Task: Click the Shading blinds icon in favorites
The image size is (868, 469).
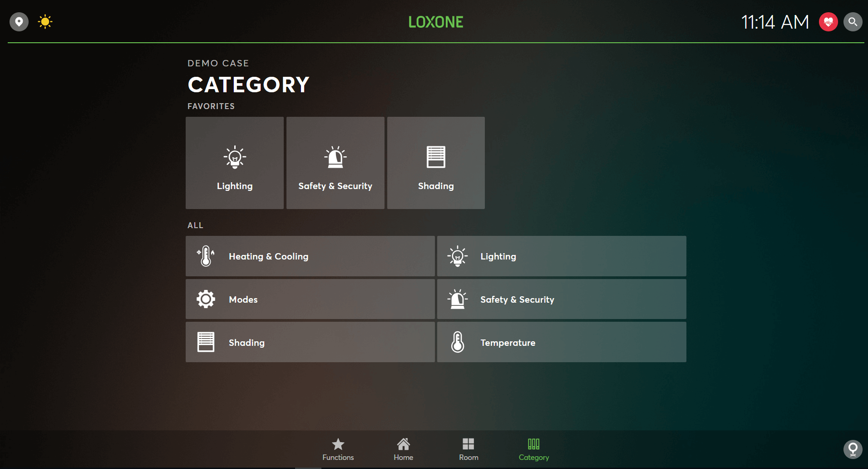Action: 435,157
